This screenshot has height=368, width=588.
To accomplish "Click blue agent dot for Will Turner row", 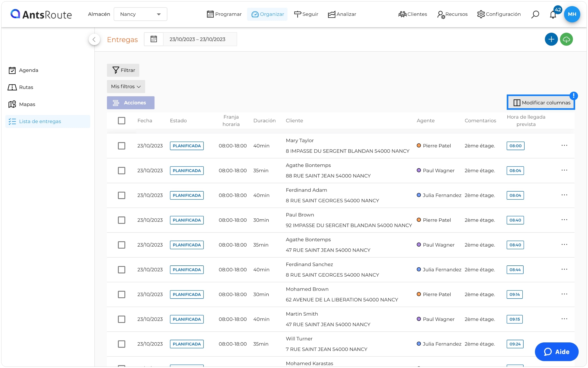I will point(419,344).
